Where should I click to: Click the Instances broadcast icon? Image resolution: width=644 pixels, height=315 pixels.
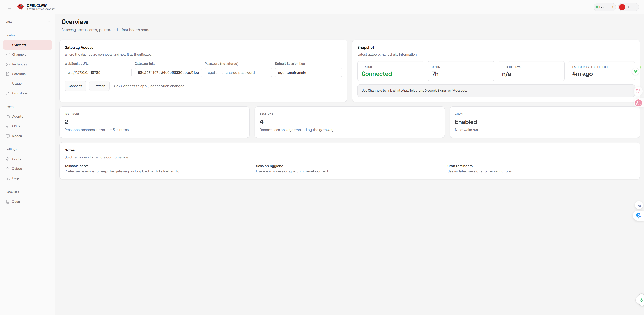[8, 64]
